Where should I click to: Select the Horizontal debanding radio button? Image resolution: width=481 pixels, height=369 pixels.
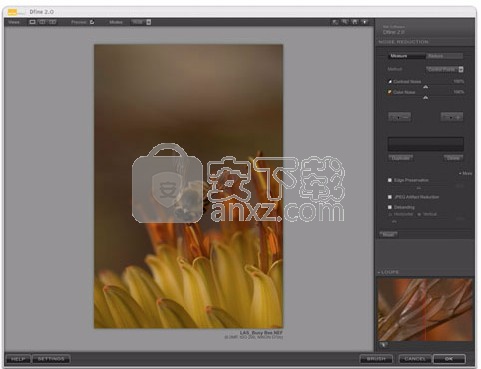(x=390, y=214)
